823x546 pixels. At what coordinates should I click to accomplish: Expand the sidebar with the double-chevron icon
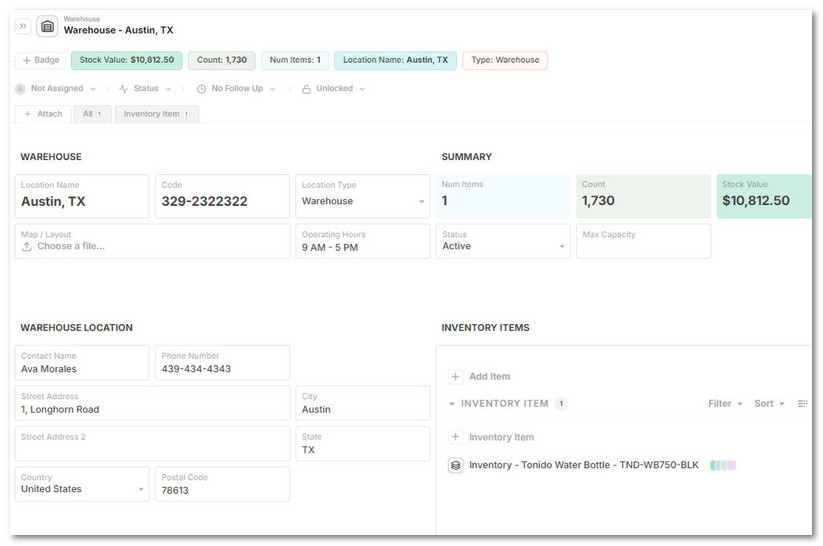tap(23, 26)
